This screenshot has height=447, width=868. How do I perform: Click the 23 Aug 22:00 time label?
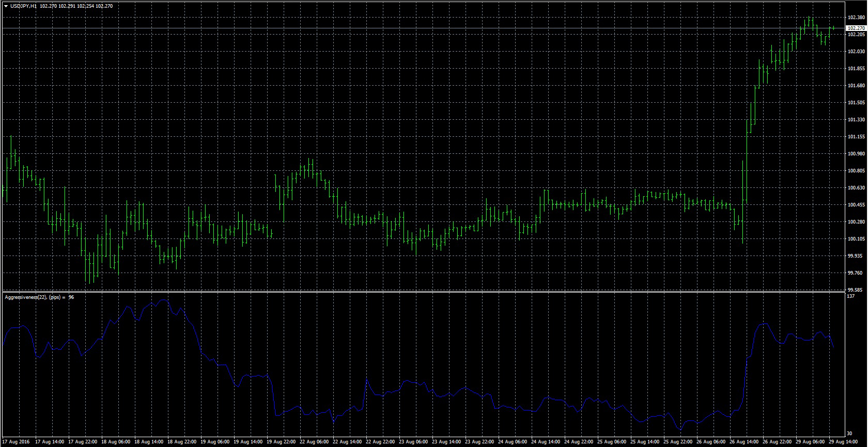click(x=479, y=442)
